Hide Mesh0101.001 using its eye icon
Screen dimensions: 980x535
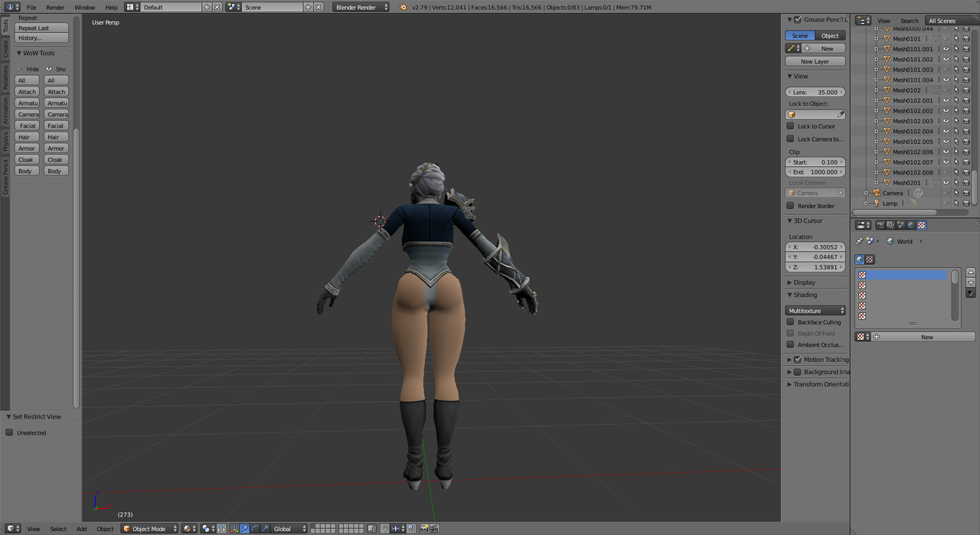coord(946,49)
